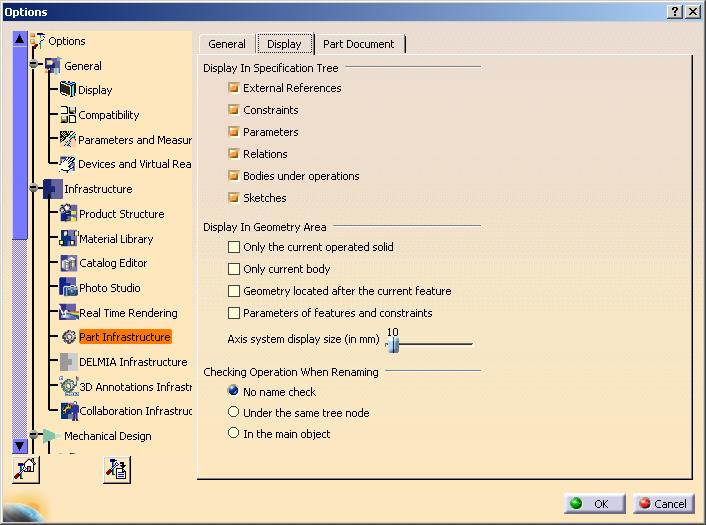This screenshot has width=706, height=525.
Task: Enable Geometry located after the current feature
Action: click(x=234, y=291)
